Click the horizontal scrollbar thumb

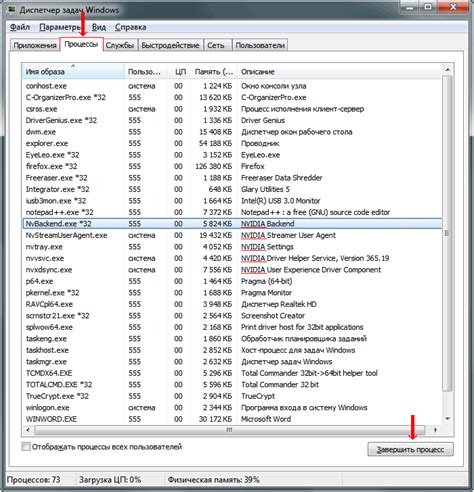point(229,430)
